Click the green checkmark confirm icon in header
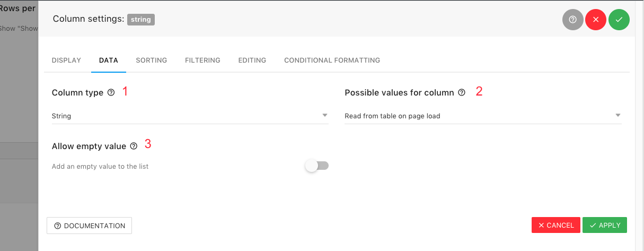Screen dimensions: 644x251 click(x=619, y=20)
